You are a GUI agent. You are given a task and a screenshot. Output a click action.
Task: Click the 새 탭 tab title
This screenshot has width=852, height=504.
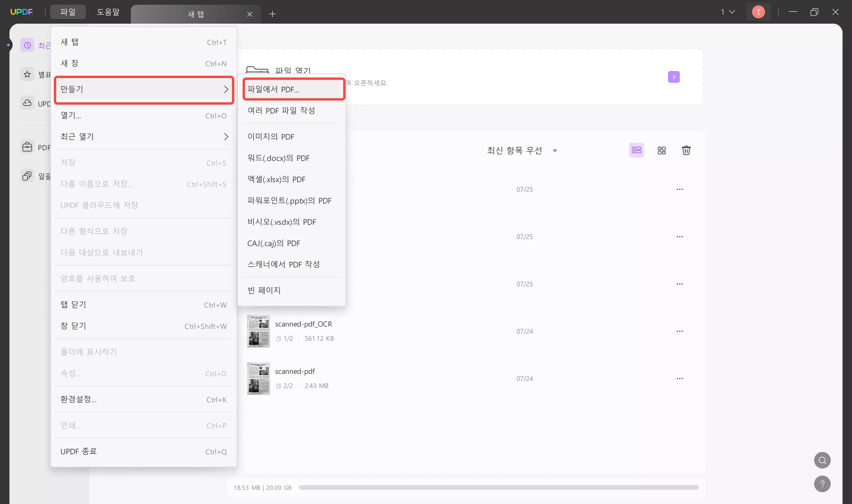196,14
